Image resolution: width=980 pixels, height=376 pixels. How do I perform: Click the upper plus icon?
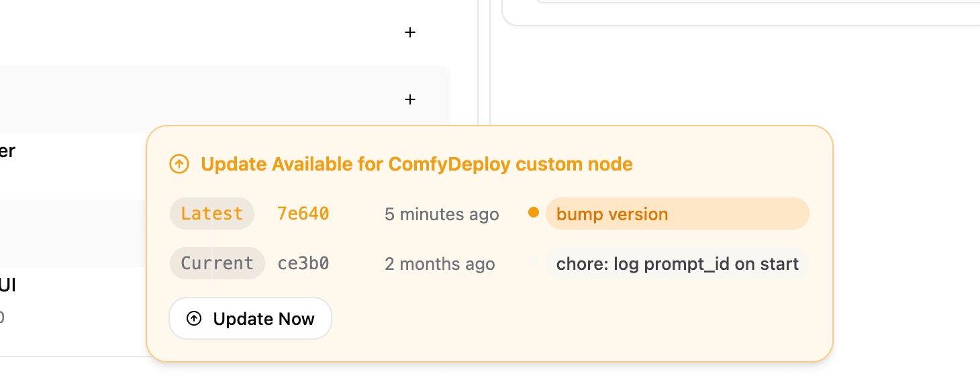point(410,32)
